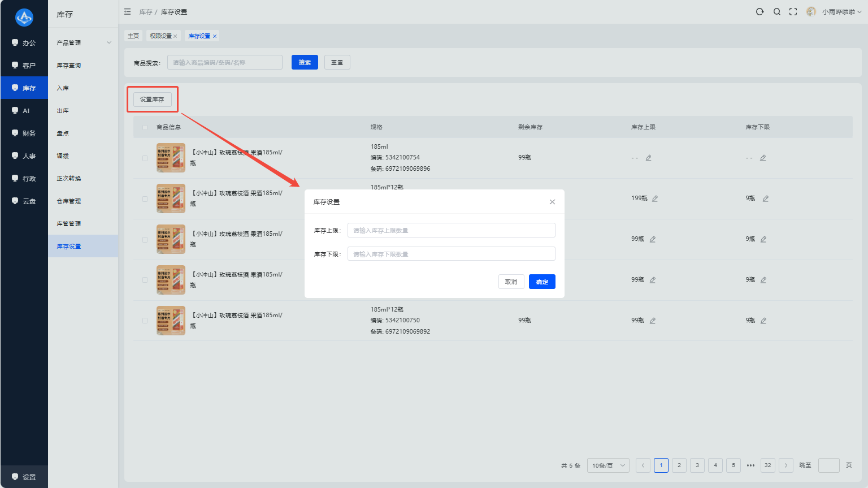Click first product thumbnail image
The height and width of the screenshot is (488, 868).
[x=171, y=158]
